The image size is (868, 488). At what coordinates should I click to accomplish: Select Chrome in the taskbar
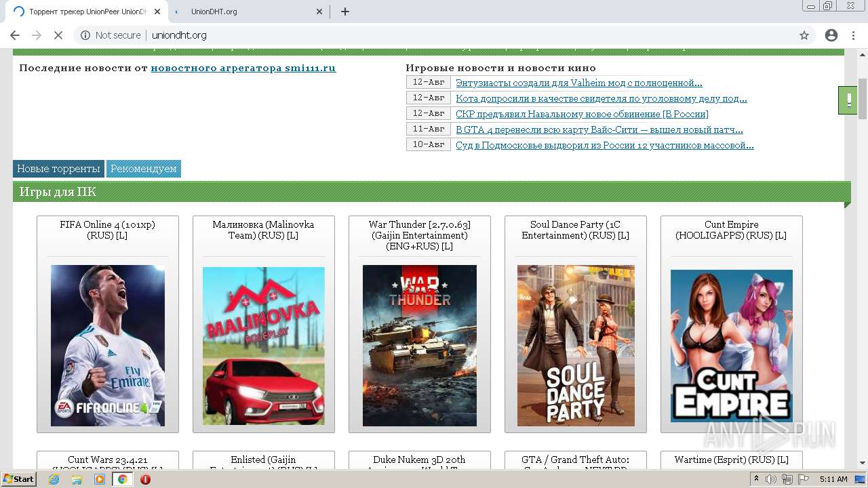coord(123,479)
